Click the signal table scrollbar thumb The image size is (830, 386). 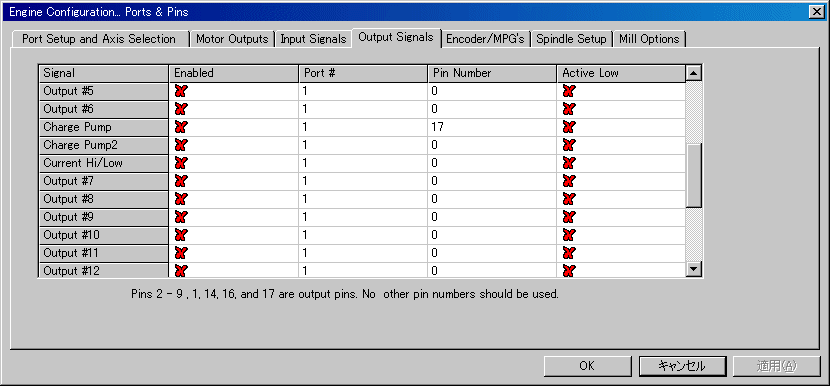[693, 175]
